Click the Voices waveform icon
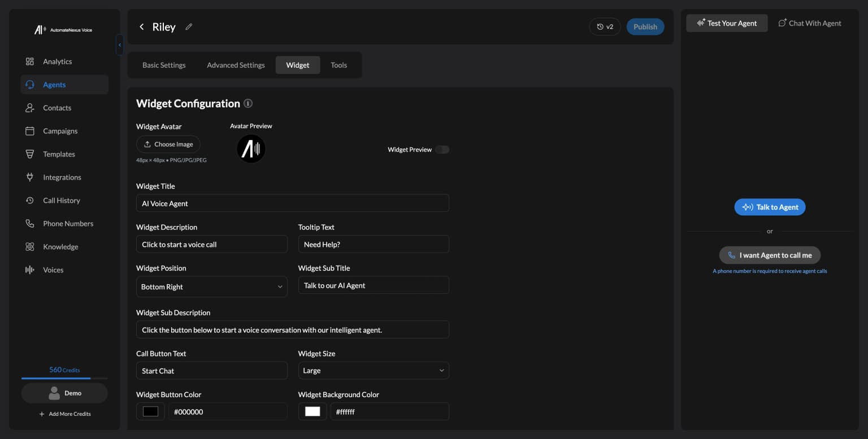This screenshot has width=868, height=439. point(30,270)
